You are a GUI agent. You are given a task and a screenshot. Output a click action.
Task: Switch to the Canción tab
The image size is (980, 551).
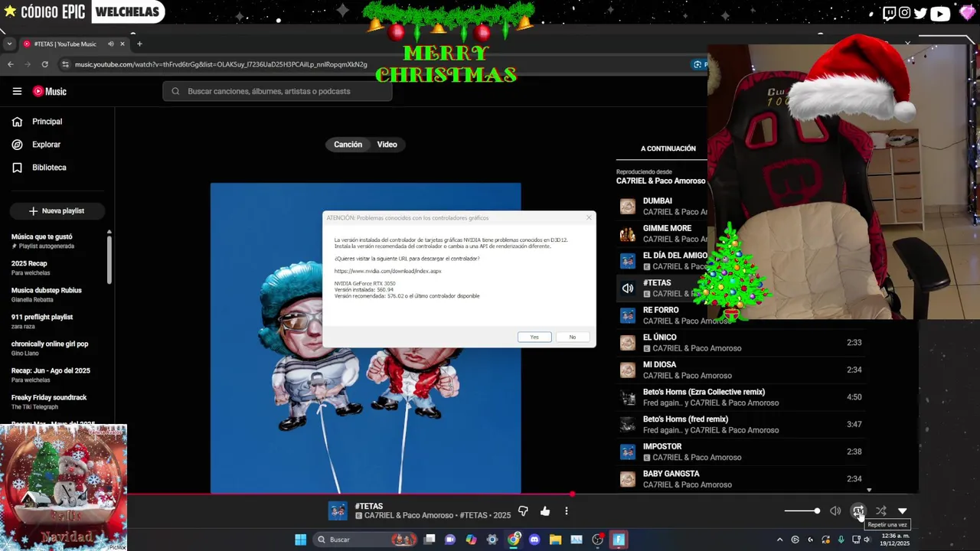(348, 145)
